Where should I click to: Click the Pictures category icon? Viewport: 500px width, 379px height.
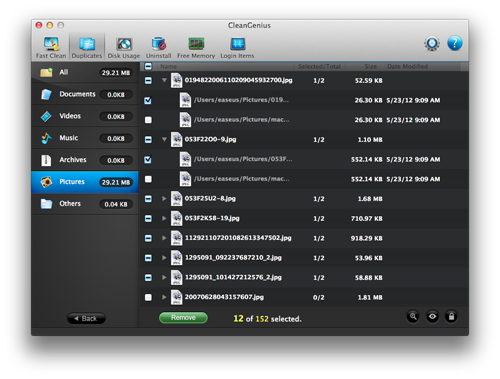(x=46, y=182)
